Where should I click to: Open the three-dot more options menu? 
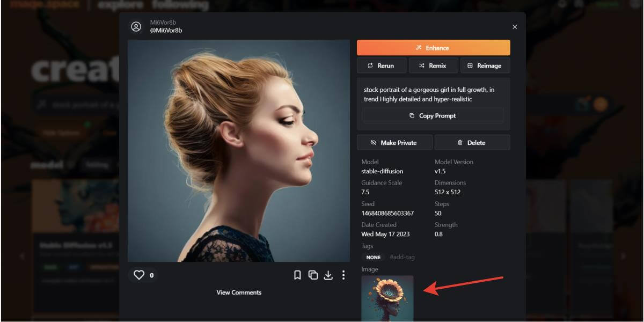pyautogui.click(x=343, y=275)
